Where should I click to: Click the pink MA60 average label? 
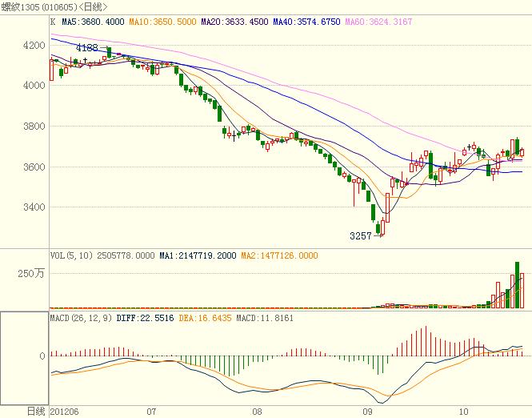[x=378, y=22]
